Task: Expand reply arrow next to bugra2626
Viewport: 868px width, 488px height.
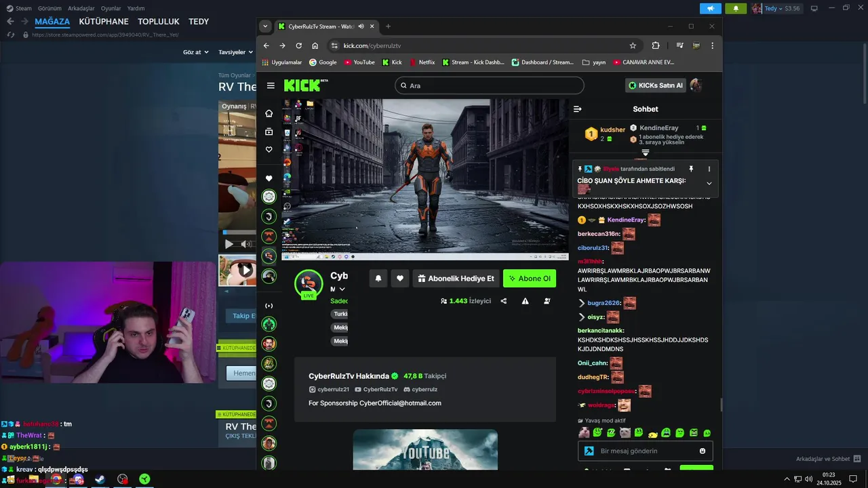Action: [582, 303]
